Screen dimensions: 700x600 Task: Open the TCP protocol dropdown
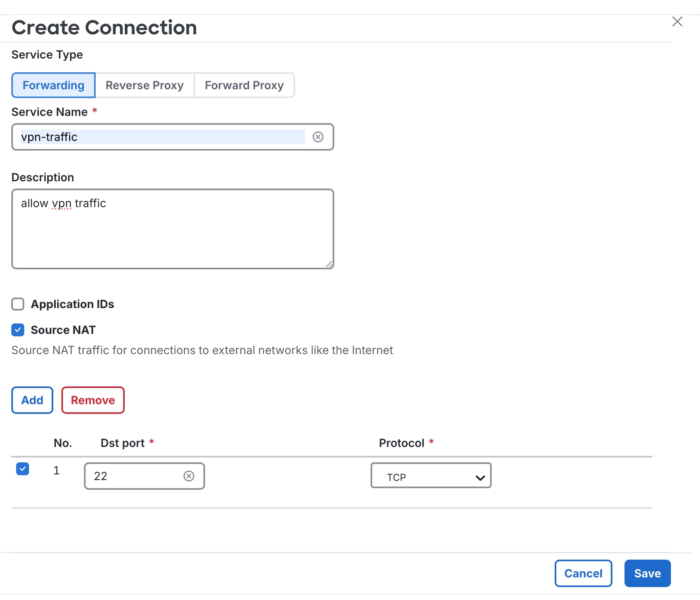[x=431, y=475]
